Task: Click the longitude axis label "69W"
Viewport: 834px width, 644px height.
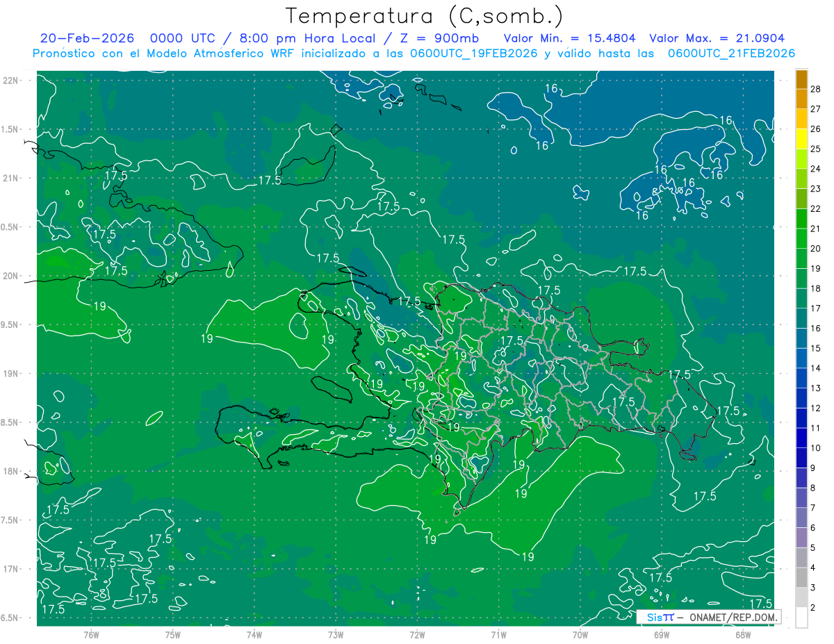Action: (x=662, y=634)
